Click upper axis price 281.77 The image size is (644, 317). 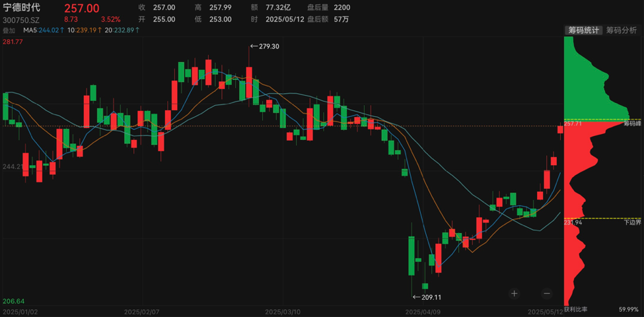pyautogui.click(x=12, y=41)
